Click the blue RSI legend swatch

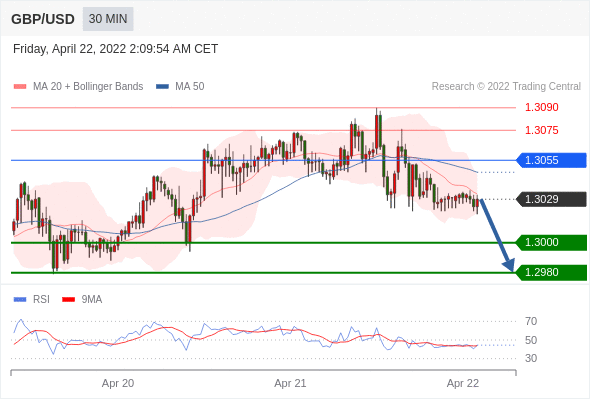click(x=20, y=300)
